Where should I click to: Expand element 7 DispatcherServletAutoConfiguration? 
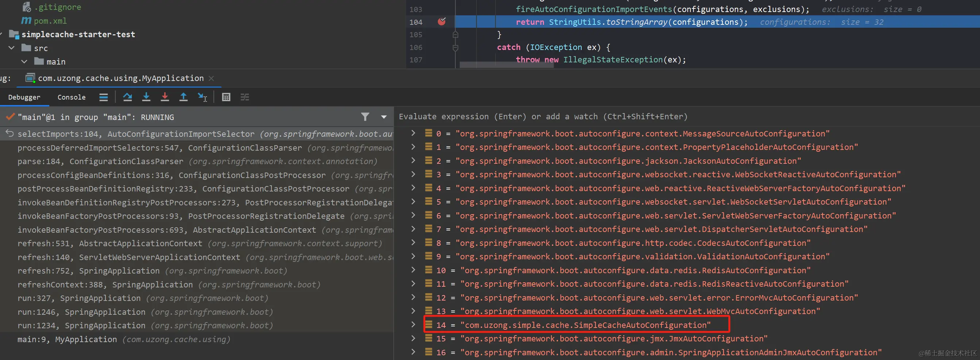413,229
